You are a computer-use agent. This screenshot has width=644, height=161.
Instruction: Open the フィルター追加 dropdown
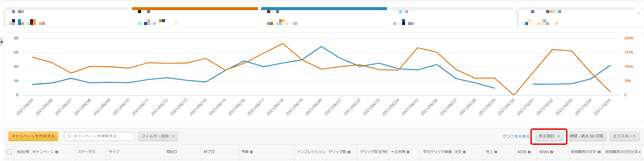(x=158, y=136)
